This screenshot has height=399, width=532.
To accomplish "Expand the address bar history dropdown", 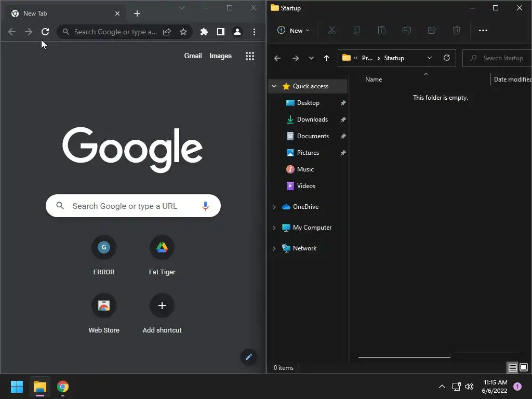I will [430, 58].
